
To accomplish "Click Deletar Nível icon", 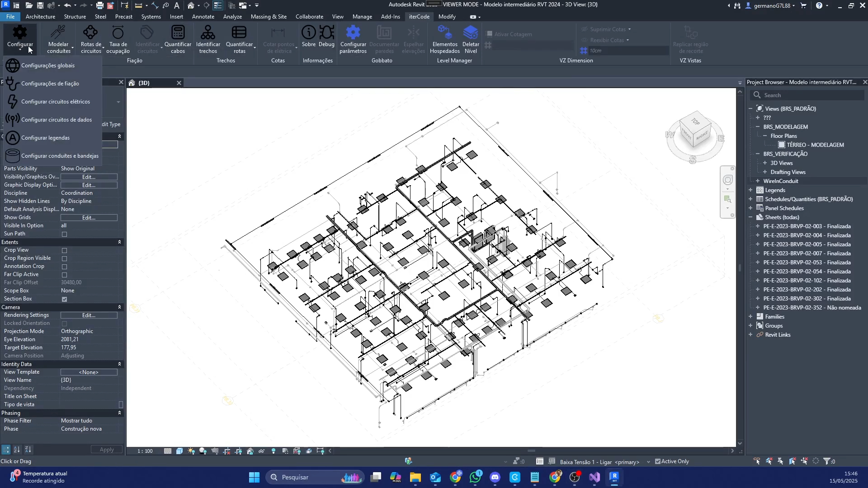I will pyautogui.click(x=471, y=33).
